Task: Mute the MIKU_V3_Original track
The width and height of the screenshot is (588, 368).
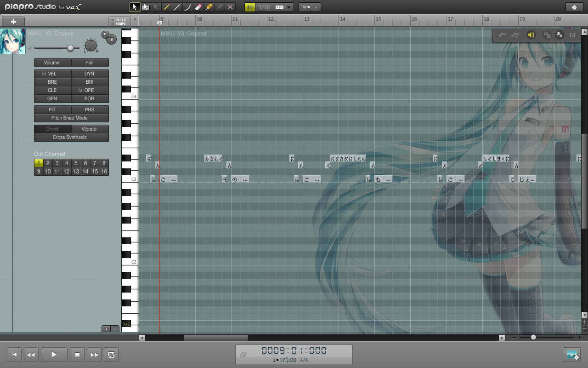Action: (112, 40)
